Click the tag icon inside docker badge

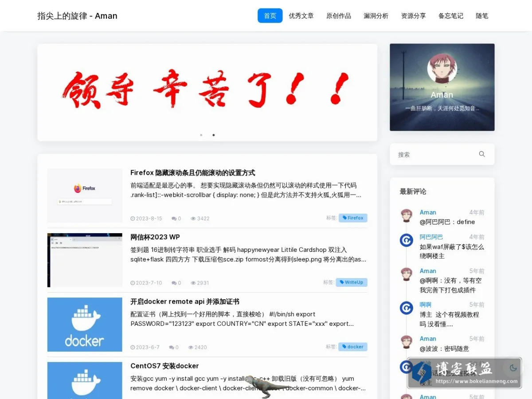tap(344, 347)
